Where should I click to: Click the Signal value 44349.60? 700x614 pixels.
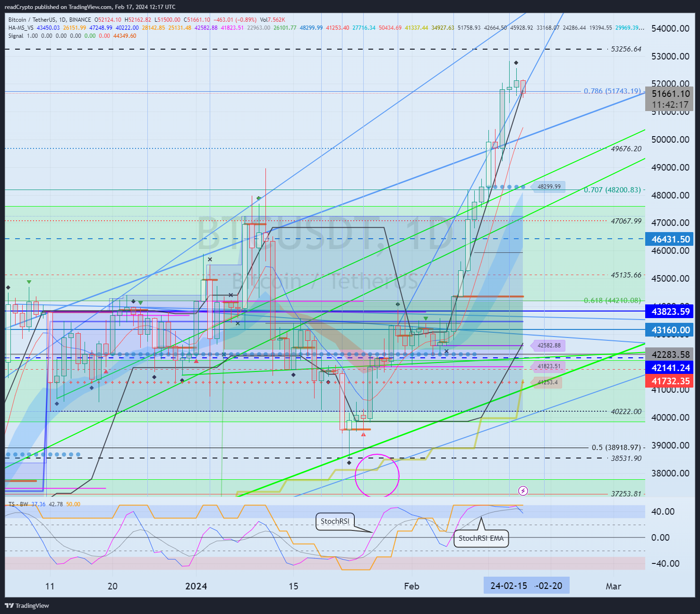pos(125,36)
